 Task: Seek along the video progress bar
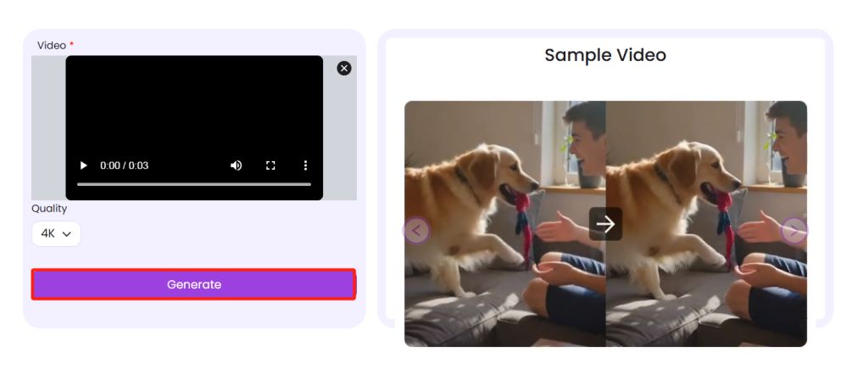(x=194, y=184)
